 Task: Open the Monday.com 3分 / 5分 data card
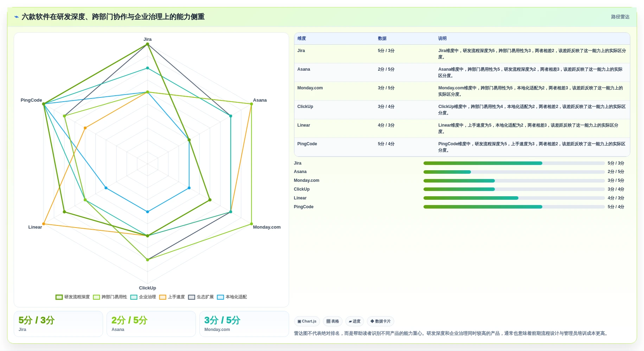click(244, 324)
